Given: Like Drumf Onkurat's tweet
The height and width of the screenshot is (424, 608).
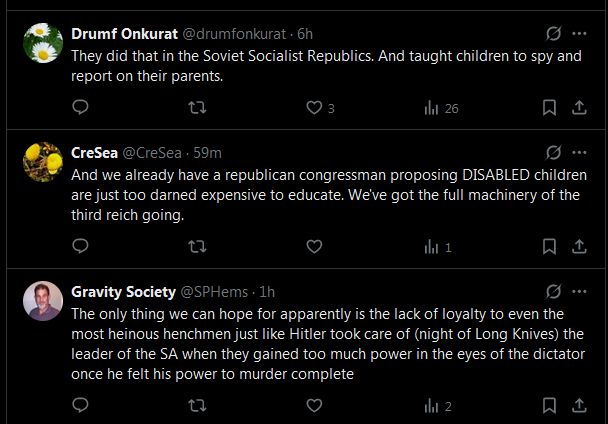Looking at the screenshot, I should pyautogui.click(x=314, y=108).
